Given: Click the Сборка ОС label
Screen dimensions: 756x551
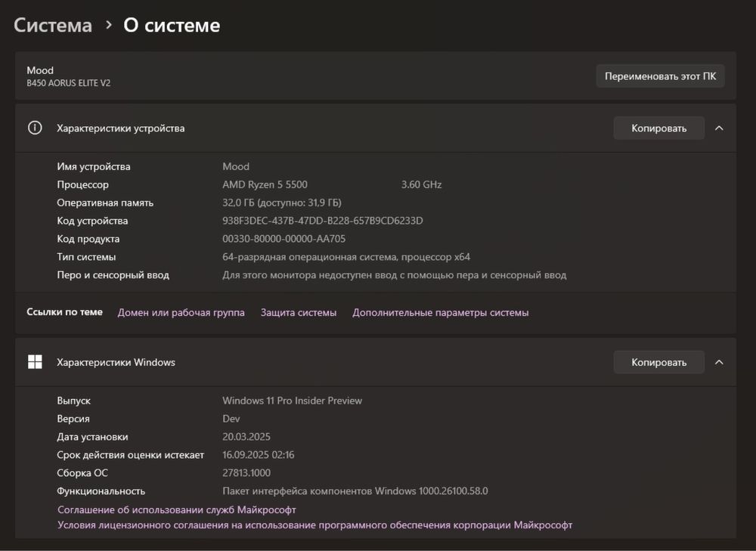Looking at the screenshot, I should (x=82, y=473).
